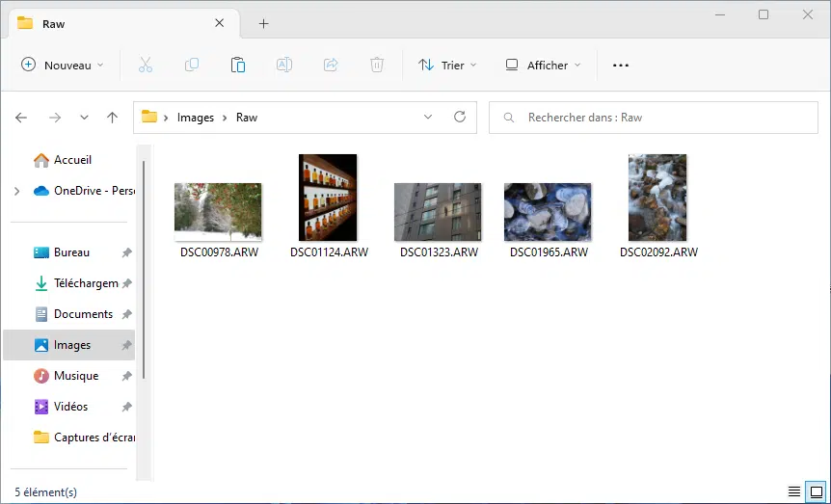The width and height of the screenshot is (831, 504).
Task: Click the Rechercher dans : Raw field
Action: (x=654, y=118)
